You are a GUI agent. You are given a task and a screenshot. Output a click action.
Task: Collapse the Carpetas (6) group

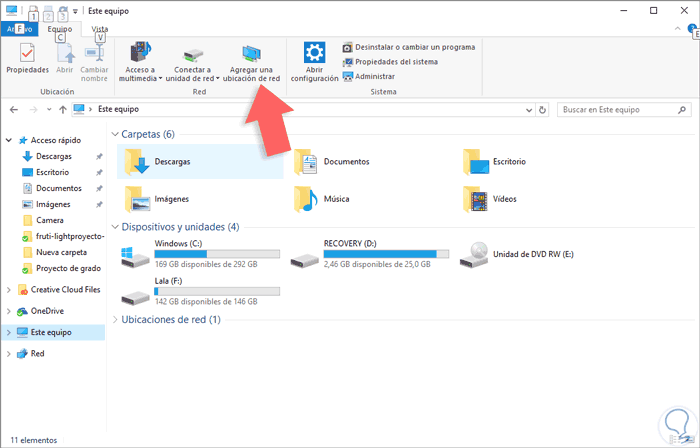coord(115,134)
